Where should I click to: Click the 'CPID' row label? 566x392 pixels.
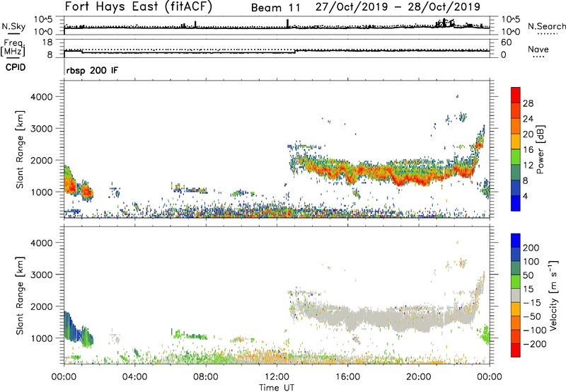[16, 67]
